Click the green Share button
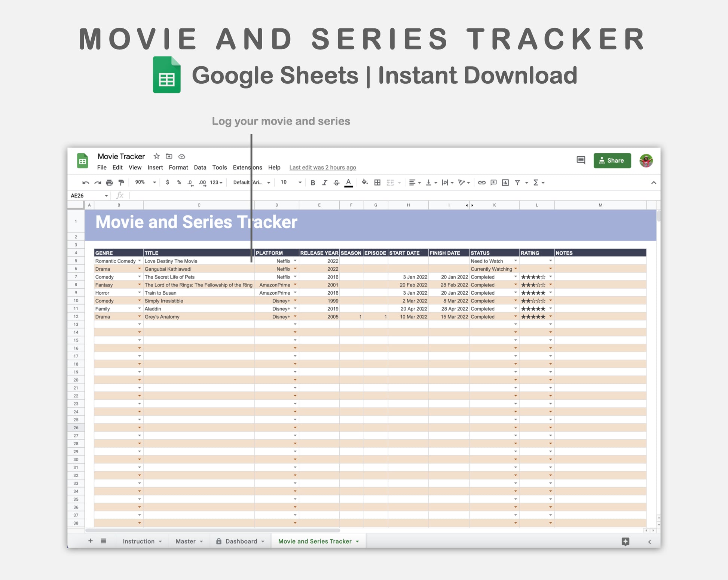Screen dimensions: 728x580 (612, 160)
